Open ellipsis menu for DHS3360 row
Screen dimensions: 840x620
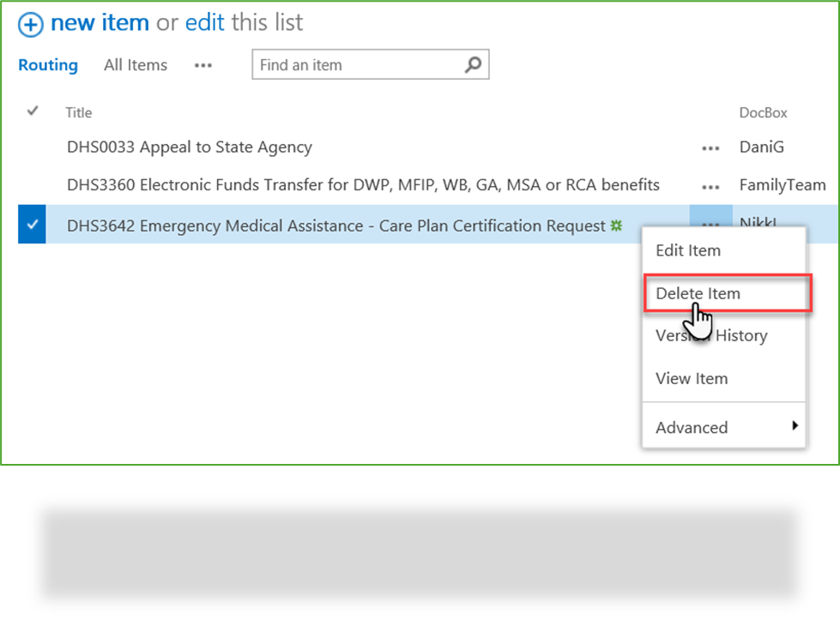[710, 187]
